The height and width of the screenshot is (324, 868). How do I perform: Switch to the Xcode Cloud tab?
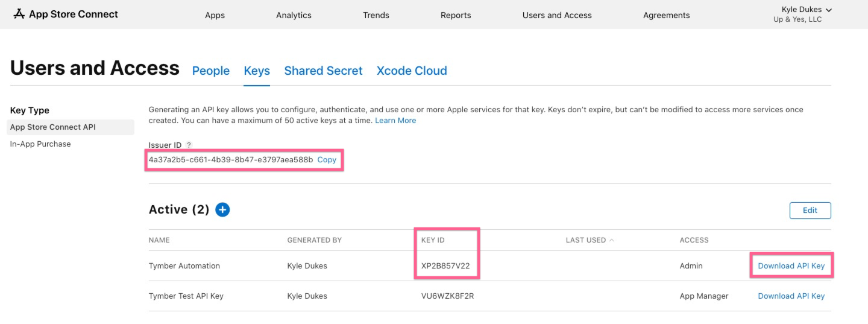click(412, 71)
